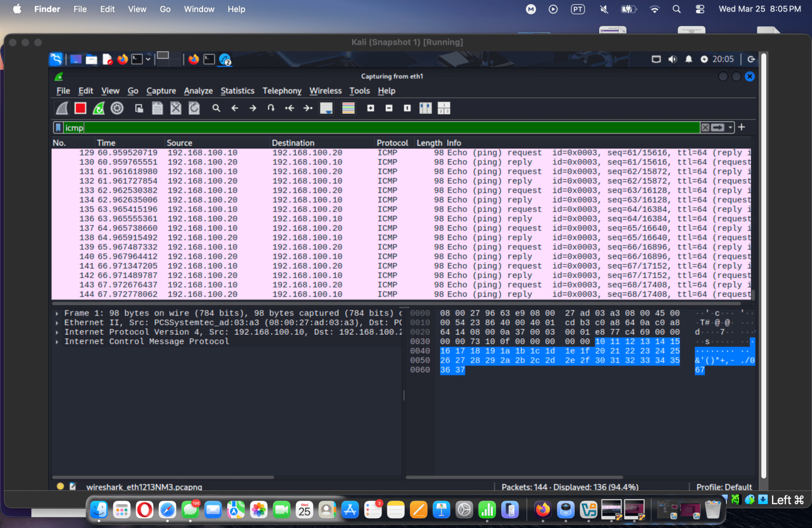Jump to last packet icon
Viewport: 812px width, 528px height.
[308, 109]
